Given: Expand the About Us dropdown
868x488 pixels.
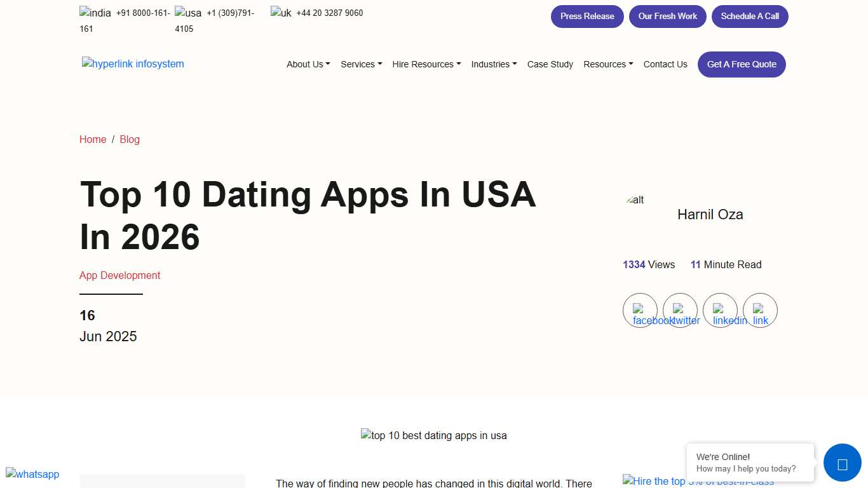Looking at the screenshot, I should pyautogui.click(x=308, y=64).
